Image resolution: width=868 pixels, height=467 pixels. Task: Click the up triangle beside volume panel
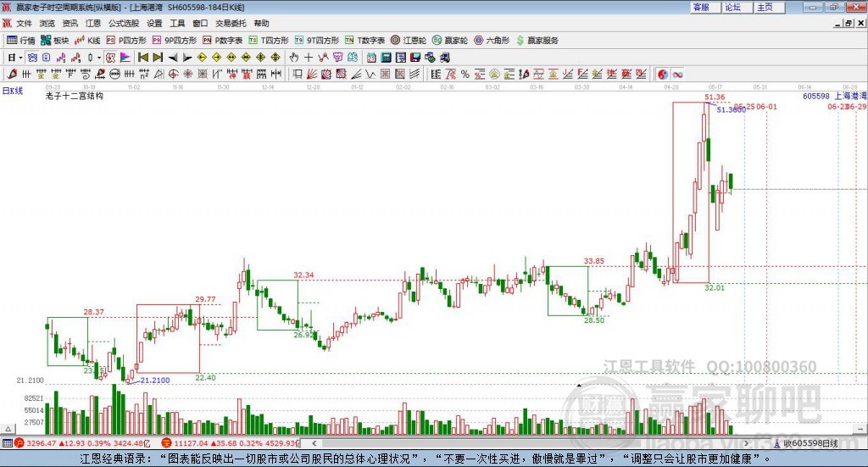tap(8, 429)
